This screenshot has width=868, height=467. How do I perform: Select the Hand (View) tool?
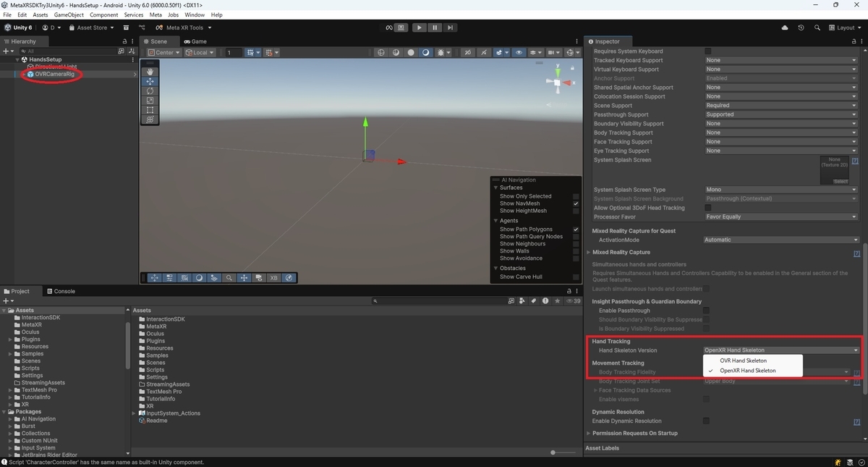click(x=150, y=72)
